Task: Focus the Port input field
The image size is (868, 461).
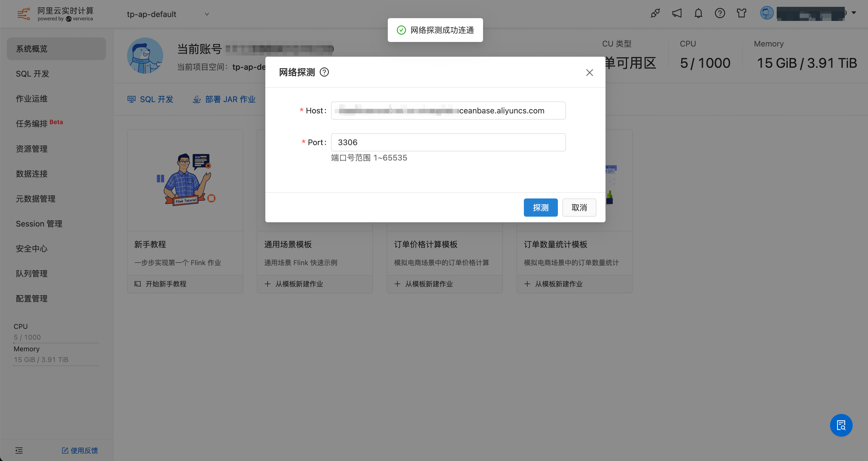Action: (x=448, y=142)
